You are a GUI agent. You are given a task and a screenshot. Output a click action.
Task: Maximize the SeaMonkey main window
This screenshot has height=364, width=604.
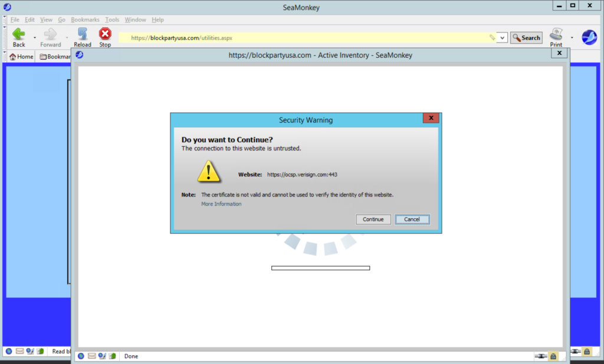click(x=573, y=5)
